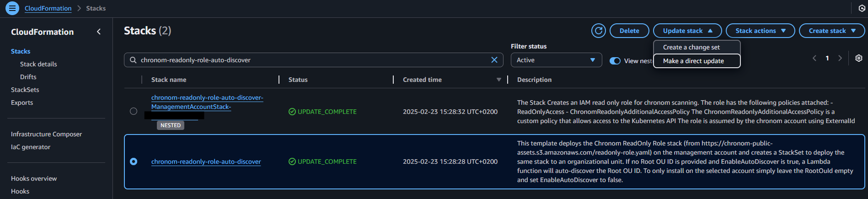
Task: Go to previous page of stacks
Action: [814, 58]
